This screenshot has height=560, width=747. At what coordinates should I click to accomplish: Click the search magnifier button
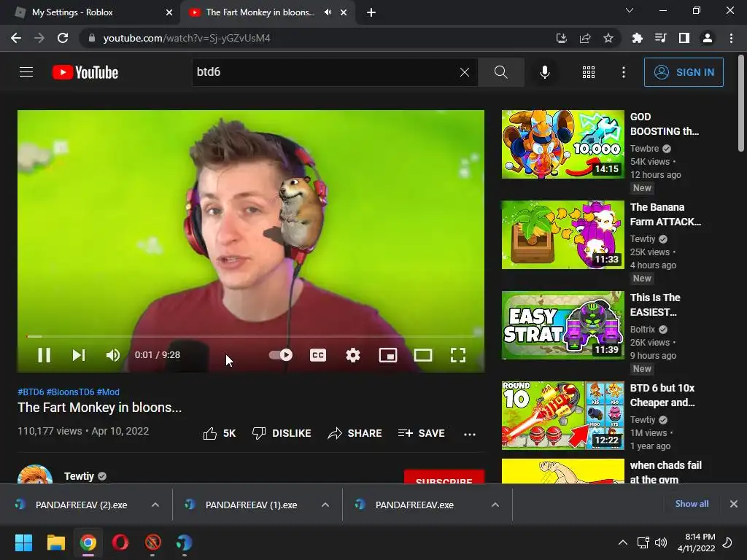pyautogui.click(x=500, y=72)
